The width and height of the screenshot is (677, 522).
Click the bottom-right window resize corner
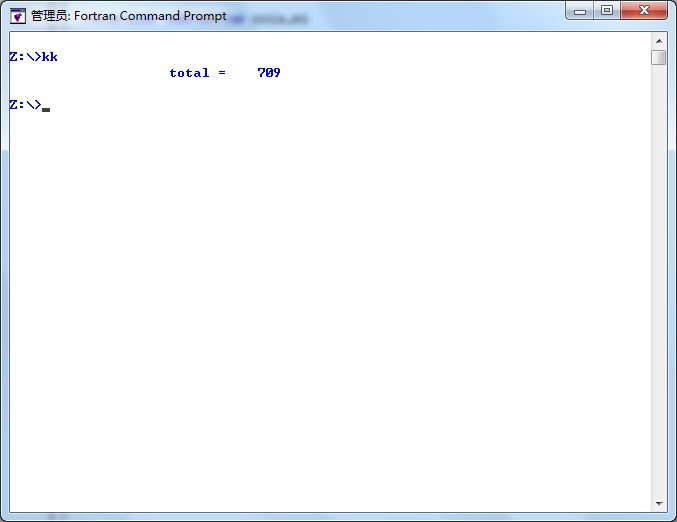(671, 516)
